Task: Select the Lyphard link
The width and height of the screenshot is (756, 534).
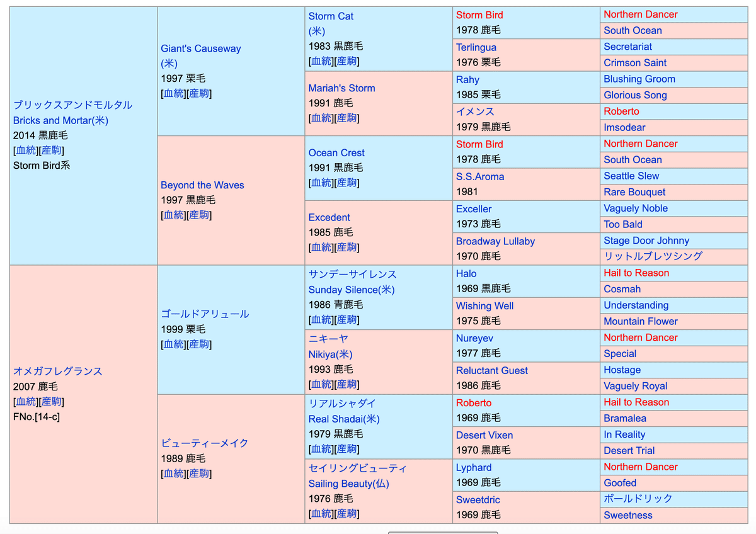Action: pyautogui.click(x=474, y=468)
